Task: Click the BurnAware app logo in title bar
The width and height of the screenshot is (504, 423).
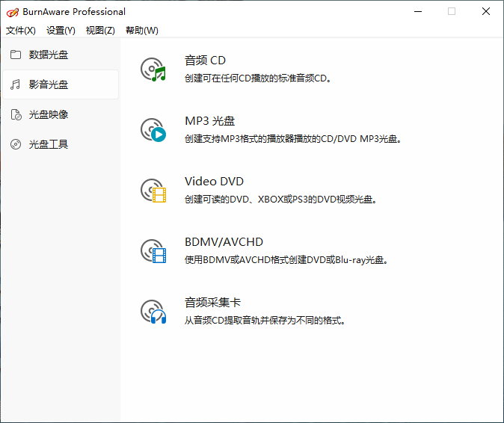Action: 13,12
